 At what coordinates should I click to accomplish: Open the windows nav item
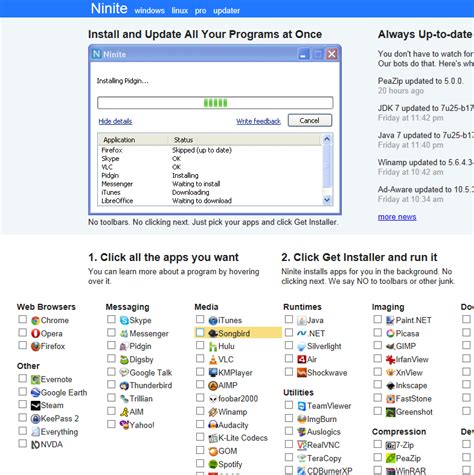[x=149, y=11]
